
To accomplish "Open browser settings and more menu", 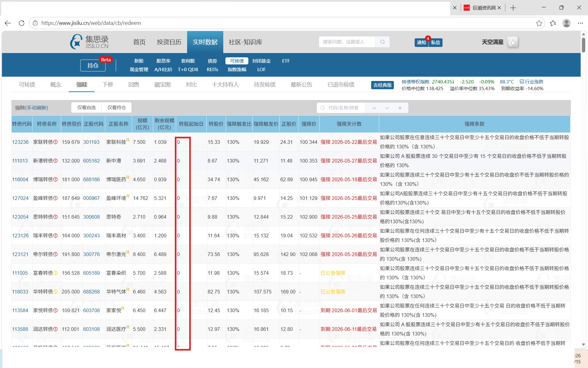I will click(580, 23).
